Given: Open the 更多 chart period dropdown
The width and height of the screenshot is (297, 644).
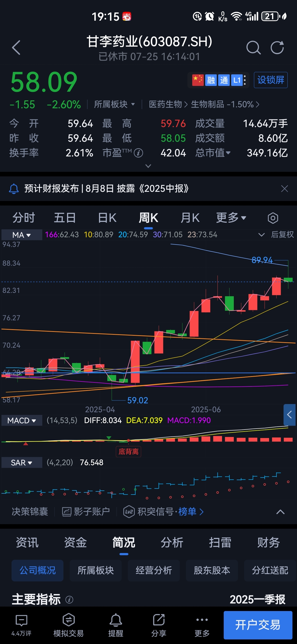Looking at the screenshot, I should point(231,218).
